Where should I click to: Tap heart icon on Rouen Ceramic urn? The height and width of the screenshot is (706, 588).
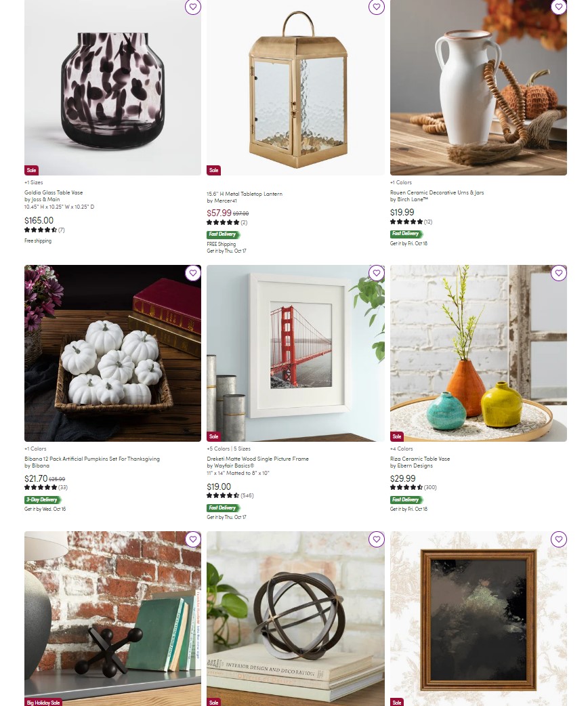point(559,7)
